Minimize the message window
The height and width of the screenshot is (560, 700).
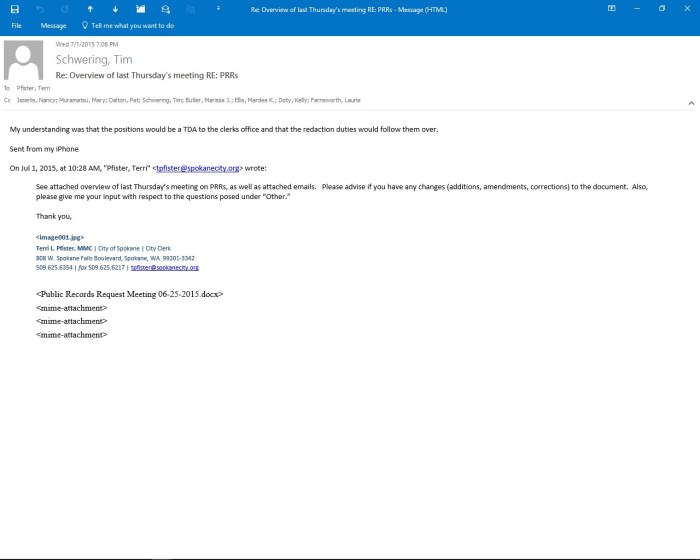point(636,8)
